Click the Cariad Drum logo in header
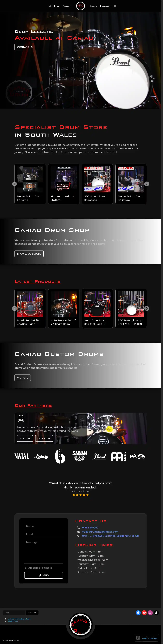This screenshot has height=644, width=163. pyautogui.click(x=81, y=6)
